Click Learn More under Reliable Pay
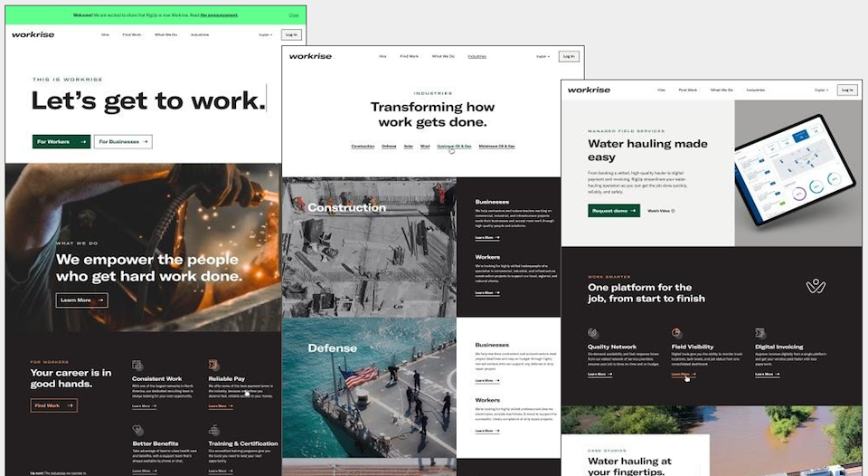This screenshot has width=868, height=476. [221, 406]
